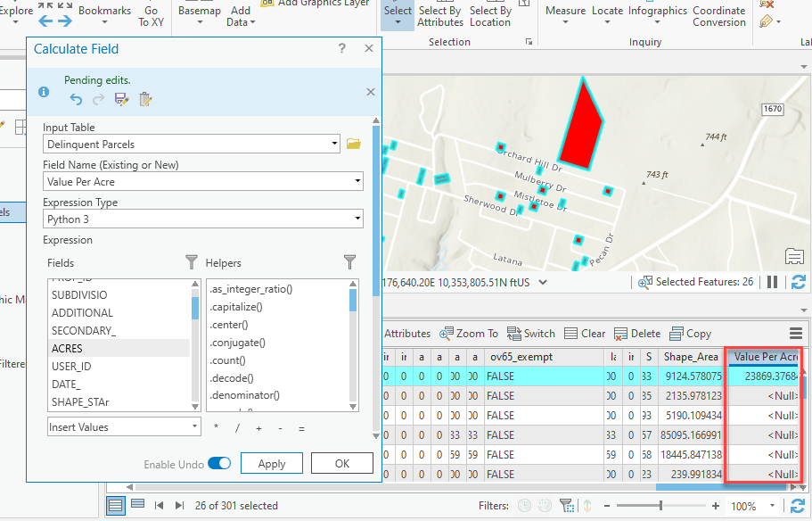Open attribute table hamburger menu

796,334
